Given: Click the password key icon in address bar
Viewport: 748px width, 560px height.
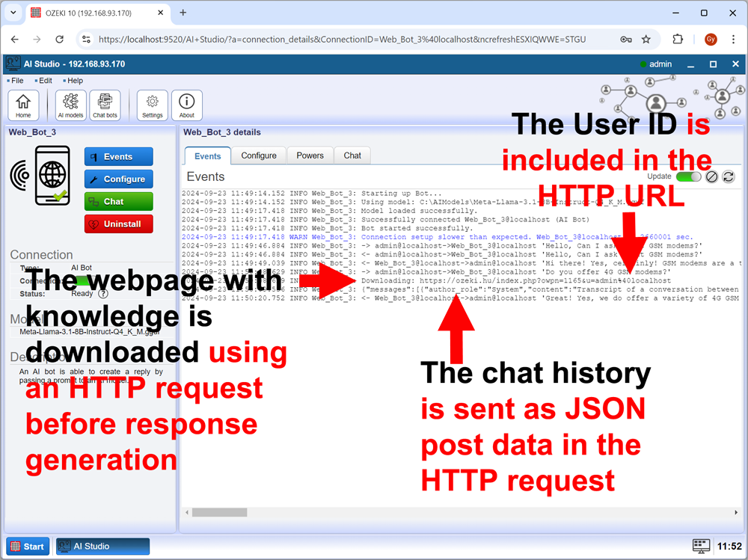Looking at the screenshot, I should pyautogui.click(x=626, y=39).
